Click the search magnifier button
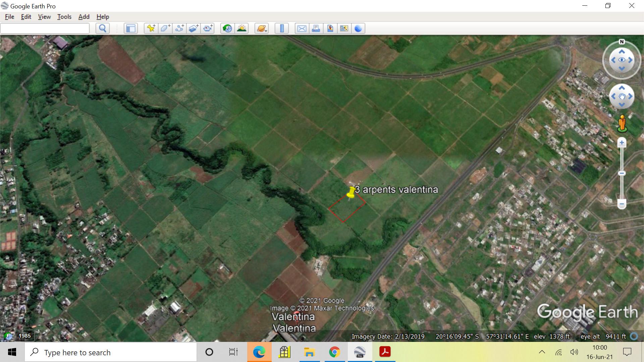The height and width of the screenshot is (362, 644). pyautogui.click(x=103, y=28)
